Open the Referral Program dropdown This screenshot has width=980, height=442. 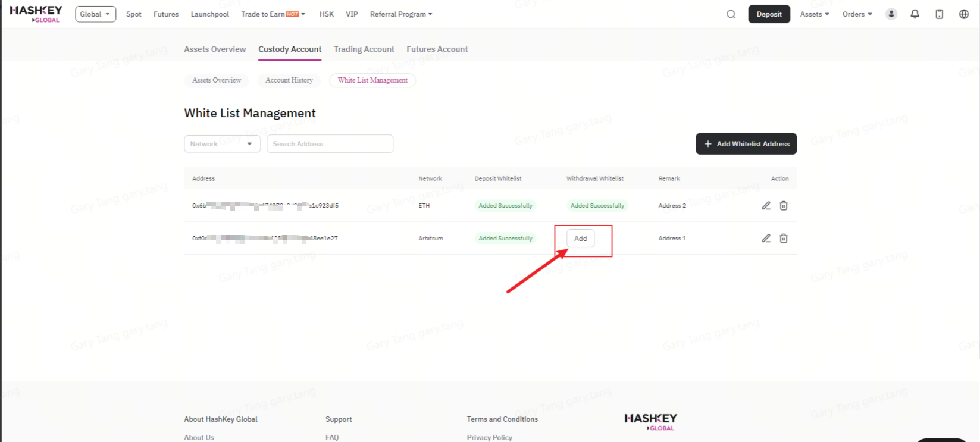(x=400, y=14)
